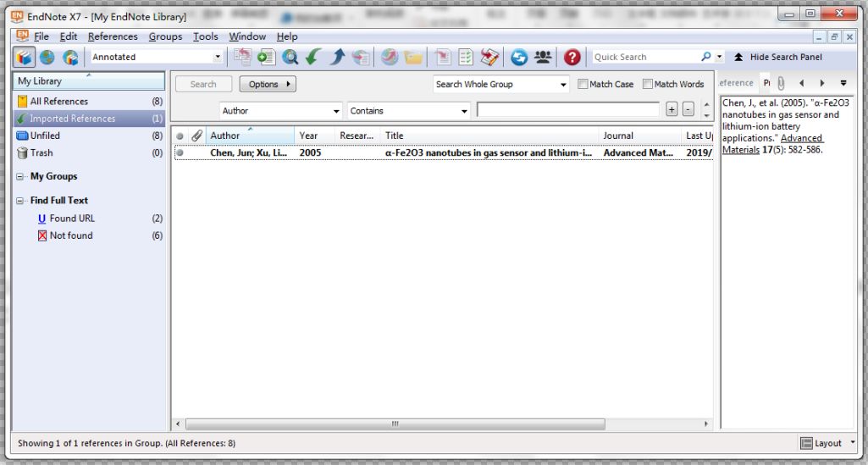Click the search term input field
868x465 pixels.
pyautogui.click(x=568, y=110)
